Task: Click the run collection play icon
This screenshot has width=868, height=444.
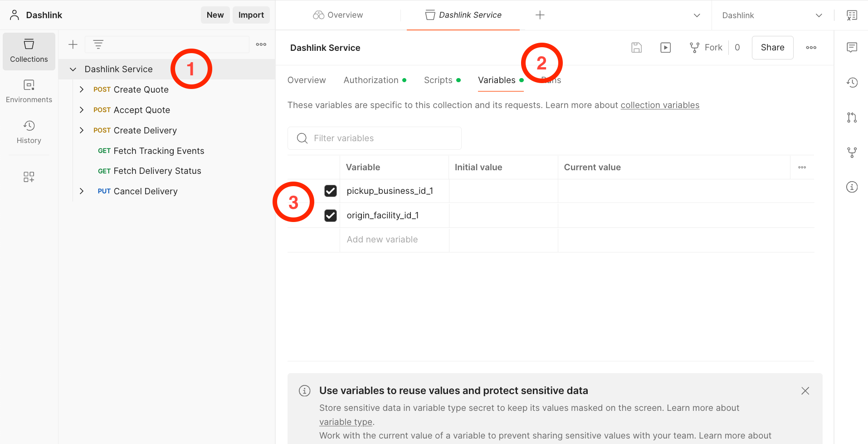Action: coord(666,48)
